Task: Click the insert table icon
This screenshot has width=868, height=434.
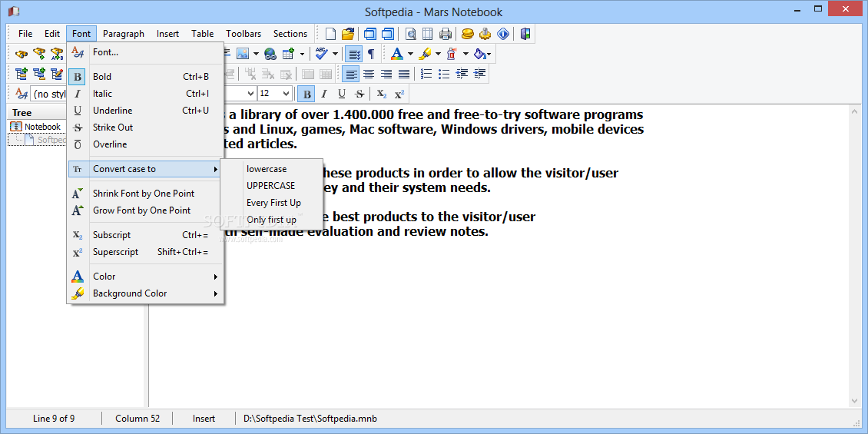Action: point(288,54)
